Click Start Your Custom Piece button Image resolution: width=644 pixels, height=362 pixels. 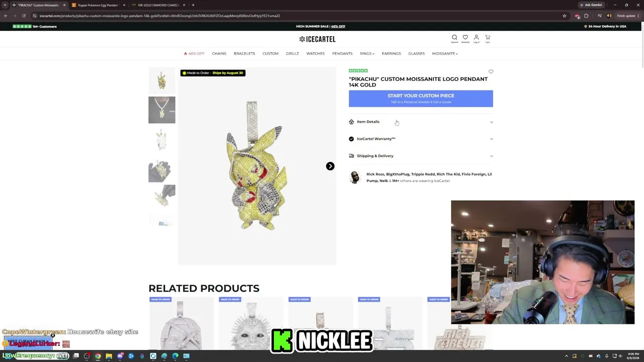pos(421,99)
